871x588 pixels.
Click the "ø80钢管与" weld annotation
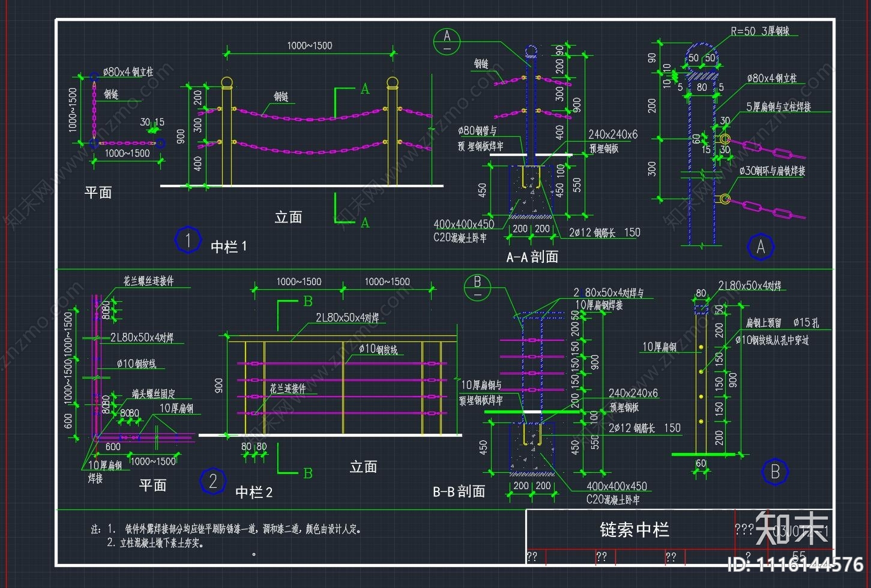(477, 130)
